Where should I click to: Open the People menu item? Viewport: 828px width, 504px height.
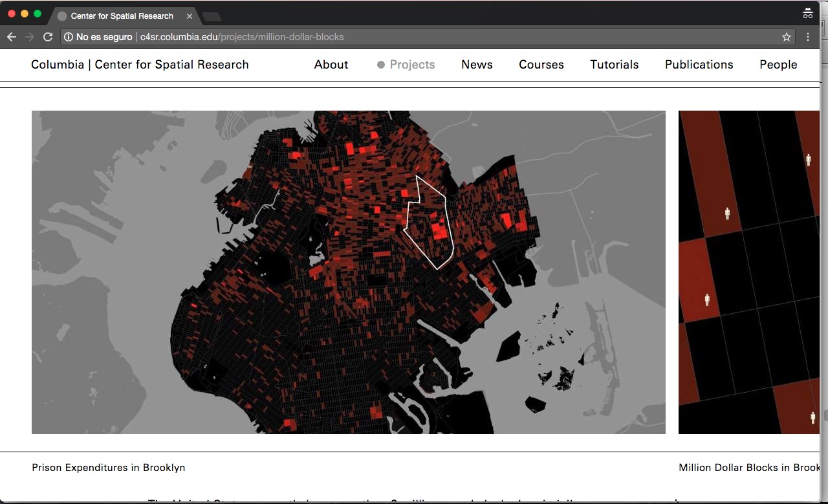[778, 65]
